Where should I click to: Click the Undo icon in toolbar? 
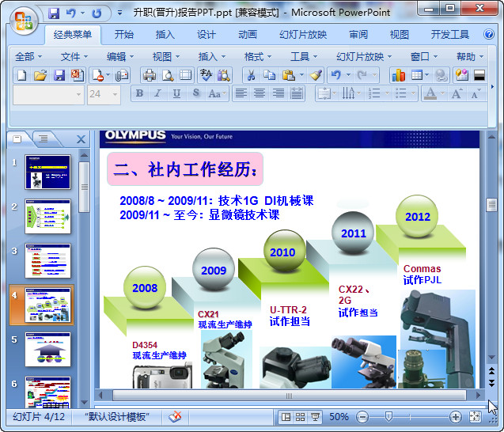tap(336, 75)
